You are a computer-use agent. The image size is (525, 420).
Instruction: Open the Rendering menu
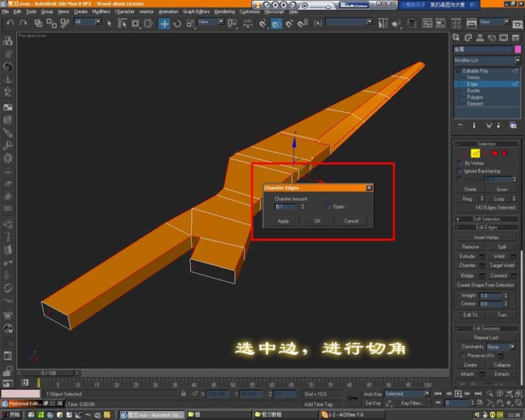tap(224, 11)
